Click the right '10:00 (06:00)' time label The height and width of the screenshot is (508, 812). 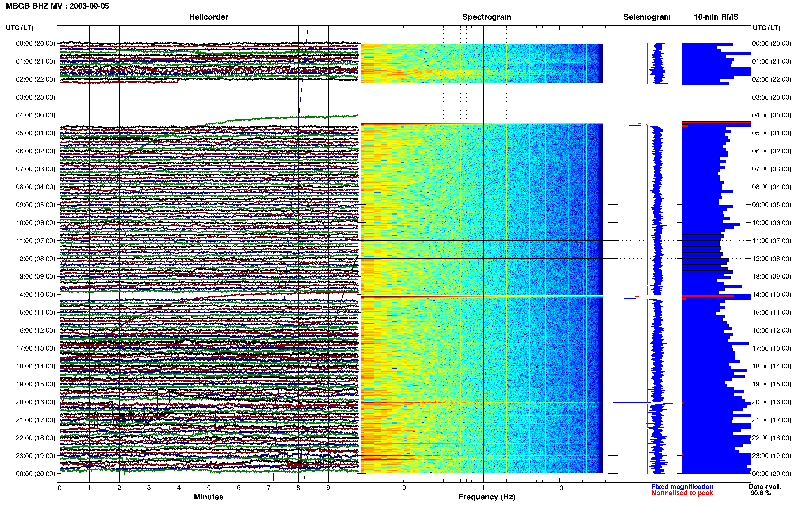pos(772,223)
